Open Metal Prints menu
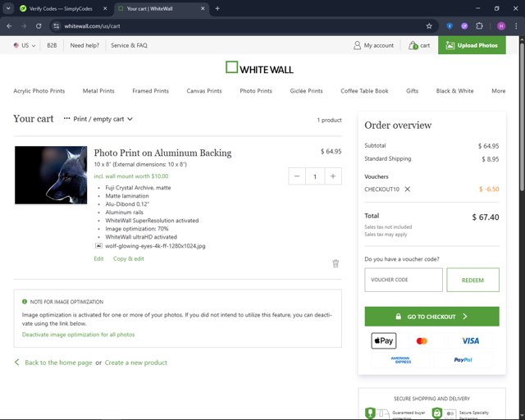525x420 pixels. (98, 91)
